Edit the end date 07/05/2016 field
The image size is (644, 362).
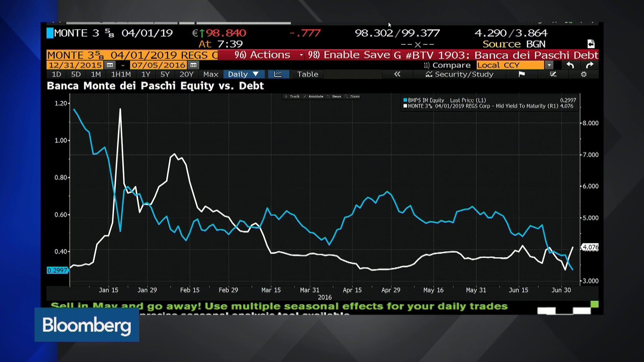pos(159,65)
